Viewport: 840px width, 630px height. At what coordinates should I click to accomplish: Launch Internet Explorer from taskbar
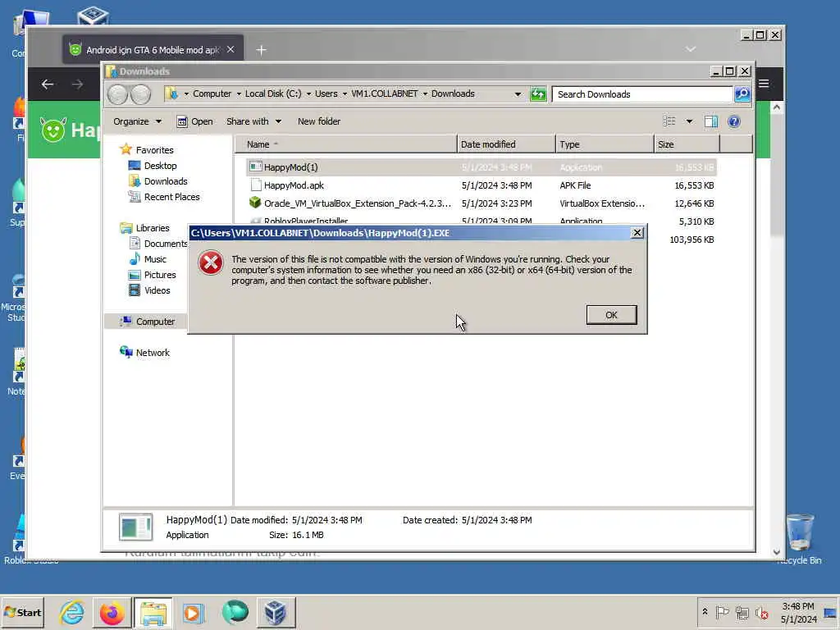(72, 612)
